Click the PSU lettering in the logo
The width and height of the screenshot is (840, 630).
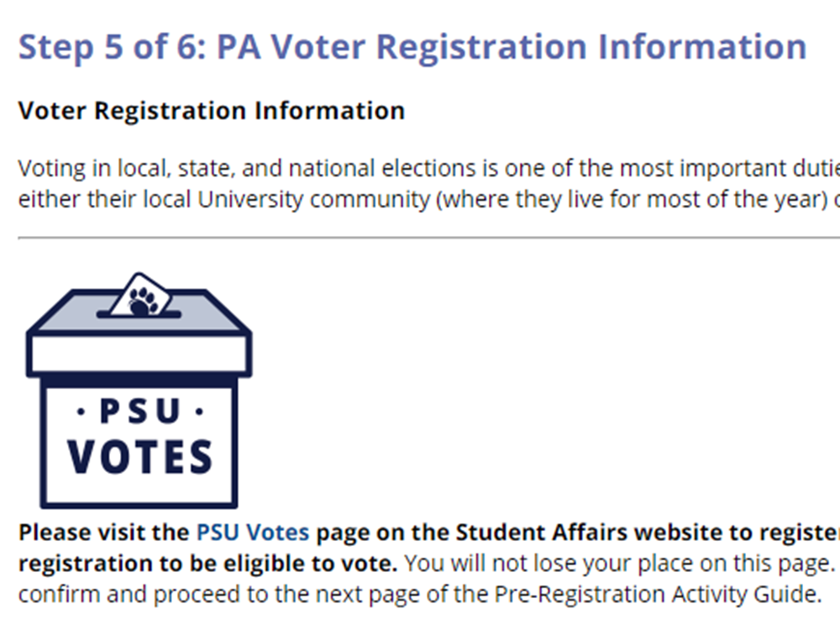[x=139, y=412]
